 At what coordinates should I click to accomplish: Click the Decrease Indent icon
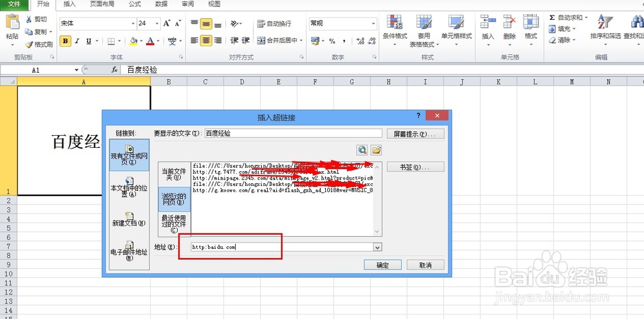pyautogui.click(x=234, y=41)
